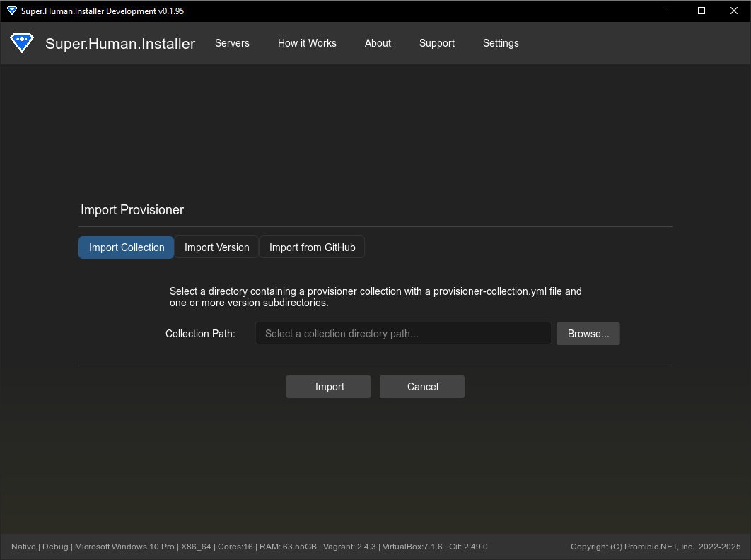Image resolution: width=751 pixels, height=560 pixels.
Task: Open the Settings page
Action: [501, 43]
